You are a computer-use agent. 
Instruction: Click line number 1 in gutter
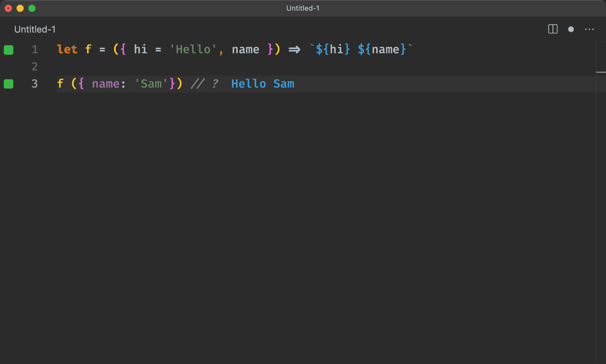tap(35, 49)
